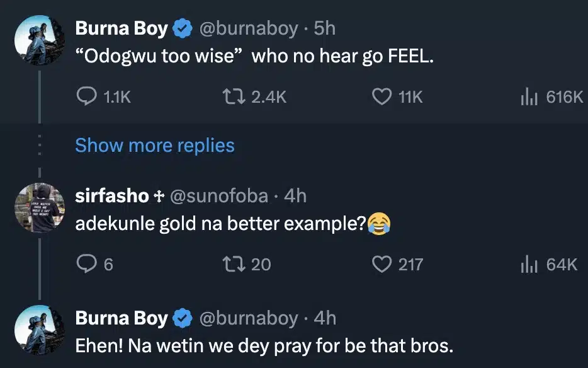Open @burnaboy handle on first tweet

pyautogui.click(x=249, y=28)
